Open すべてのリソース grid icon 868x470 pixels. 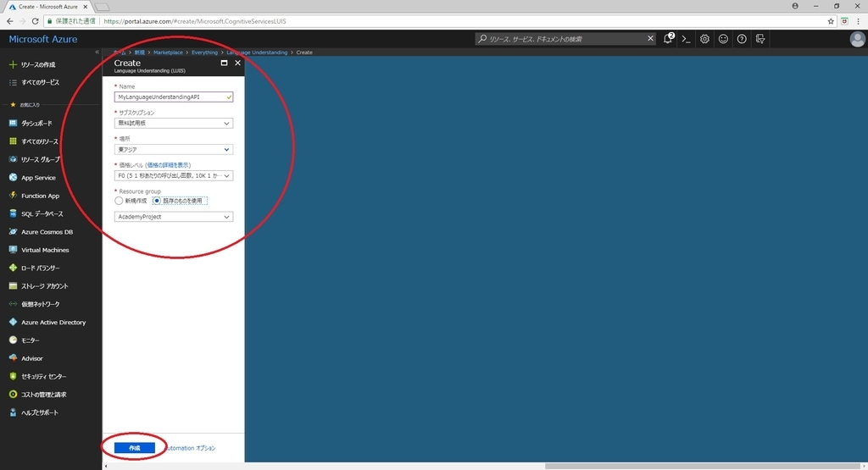click(x=13, y=141)
